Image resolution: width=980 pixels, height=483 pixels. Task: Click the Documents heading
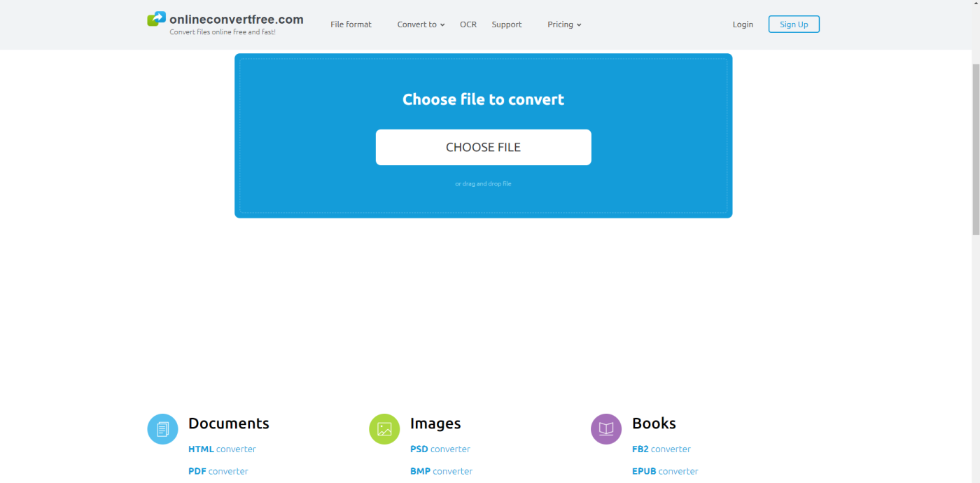pos(229,423)
